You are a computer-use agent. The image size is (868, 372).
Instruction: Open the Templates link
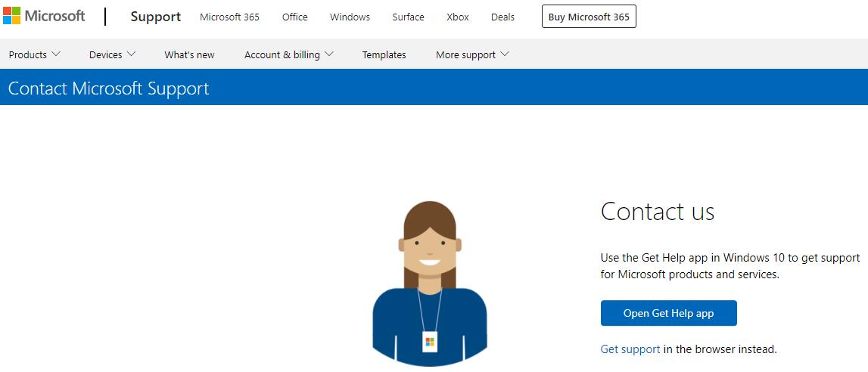(x=384, y=54)
